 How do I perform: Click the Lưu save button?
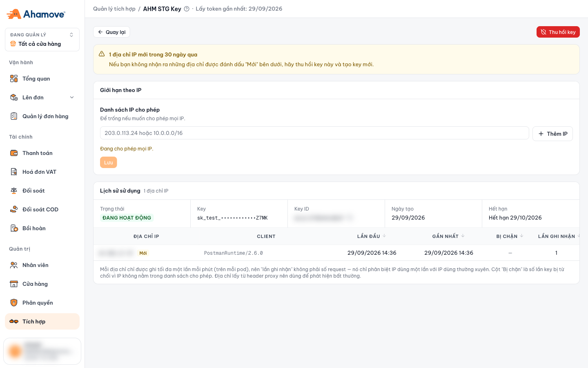[109, 162]
